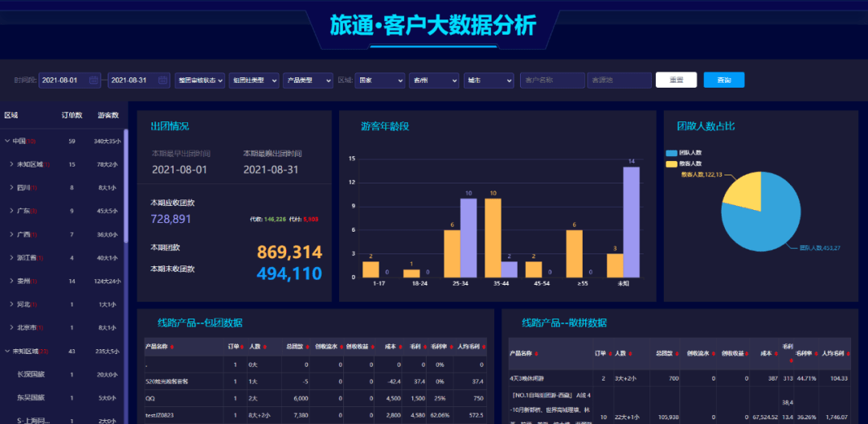Expand the 广东 region node
Viewport: 868px width, 424px height.
coord(11,211)
